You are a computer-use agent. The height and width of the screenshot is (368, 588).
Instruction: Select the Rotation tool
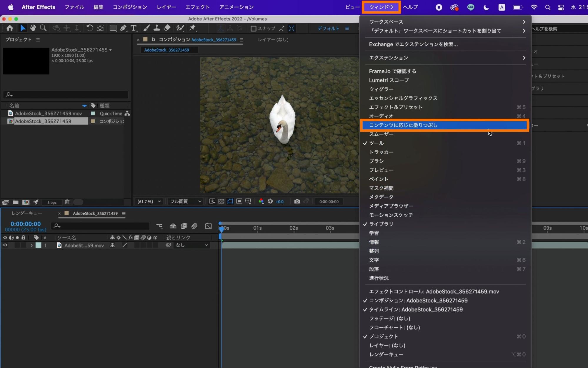click(x=89, y=28)
